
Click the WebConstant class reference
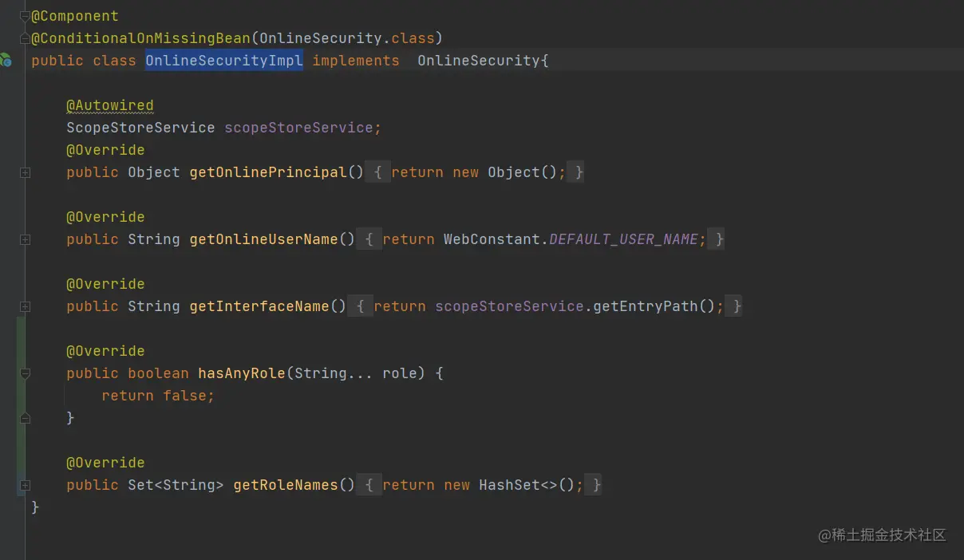pyautogui.click(x=492, y=239)
